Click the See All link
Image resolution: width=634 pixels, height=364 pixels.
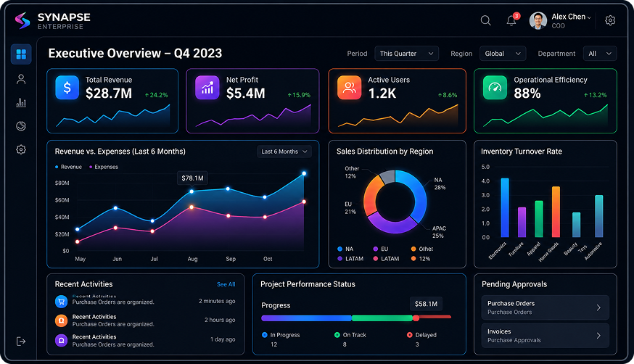pyautogui.click(x=226, y=284)
